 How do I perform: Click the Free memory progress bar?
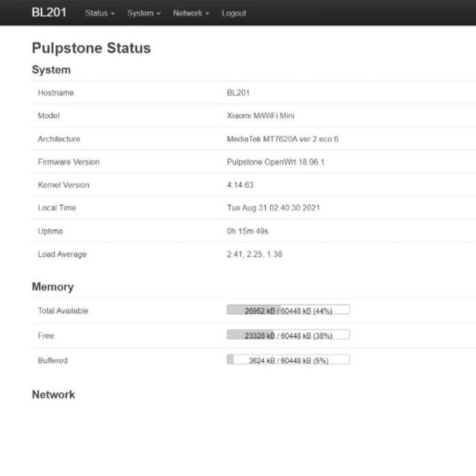point(288,336)
